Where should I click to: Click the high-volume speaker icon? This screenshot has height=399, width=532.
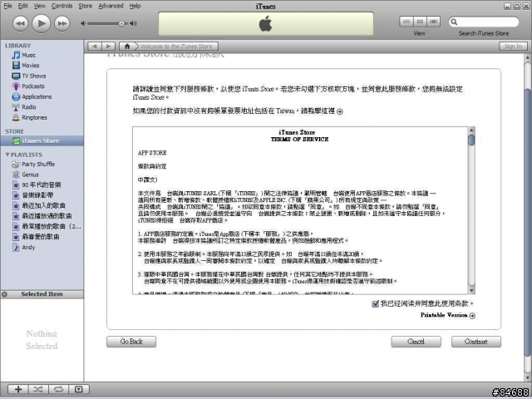pyautogui.click(x=134, y=23)
